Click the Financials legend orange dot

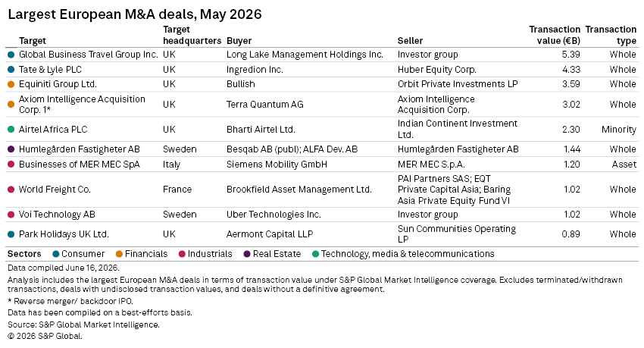click(119, 254)
